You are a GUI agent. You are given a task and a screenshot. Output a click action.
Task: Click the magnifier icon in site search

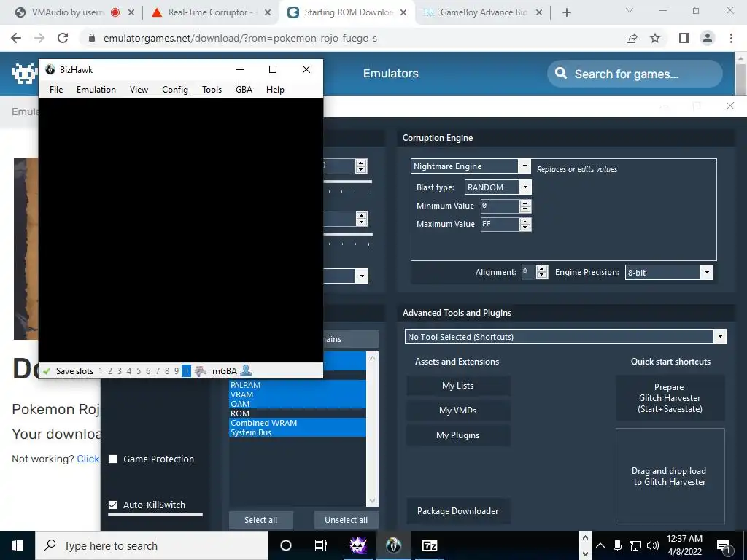tap(561, 74)
